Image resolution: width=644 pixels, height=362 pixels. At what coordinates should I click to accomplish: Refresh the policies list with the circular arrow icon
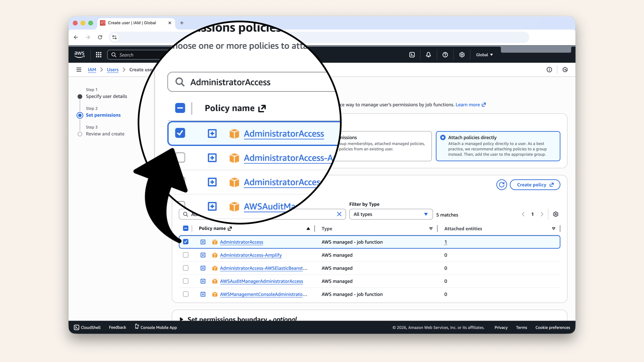coord(501,185)
